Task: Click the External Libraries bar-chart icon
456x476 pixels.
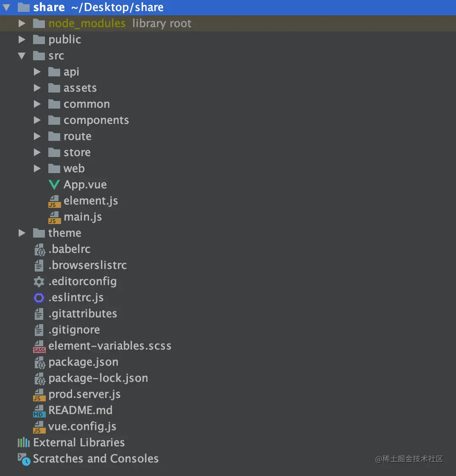Action: click(x=24, y=442)
